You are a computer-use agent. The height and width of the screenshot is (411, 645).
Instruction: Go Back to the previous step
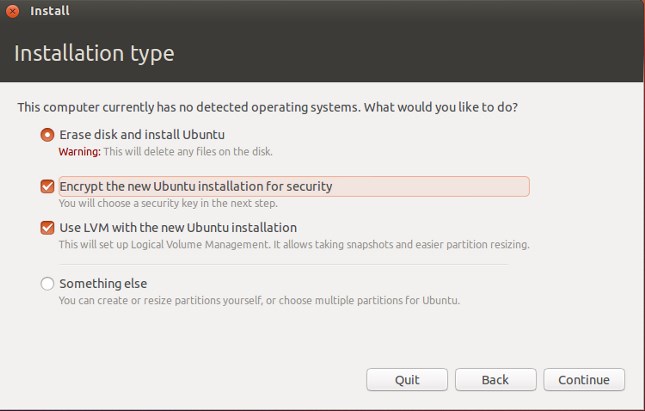pyautogui.click(x=495, y=380)
